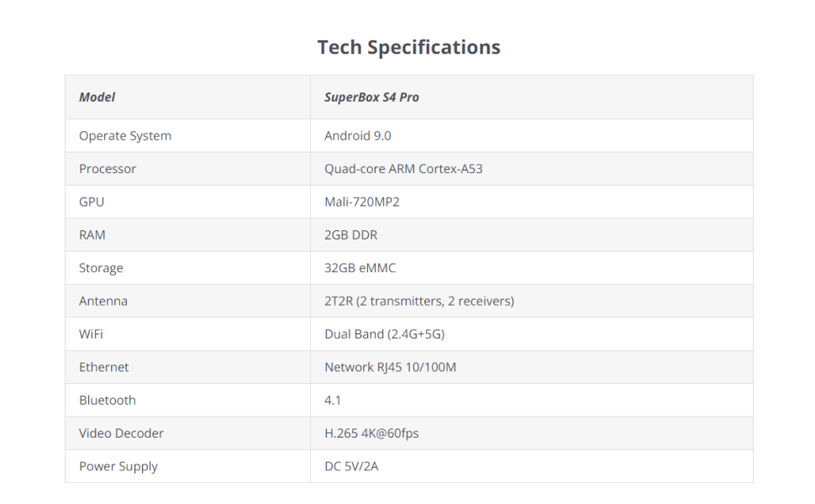Select the 2GB DDR value
815x504 pixels.
coord(351,235)
